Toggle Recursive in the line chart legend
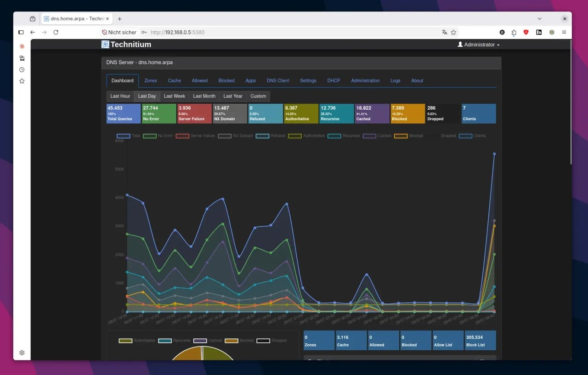This screenshot has height=375, width=588. pyautogui.click(x=344, y=136)
